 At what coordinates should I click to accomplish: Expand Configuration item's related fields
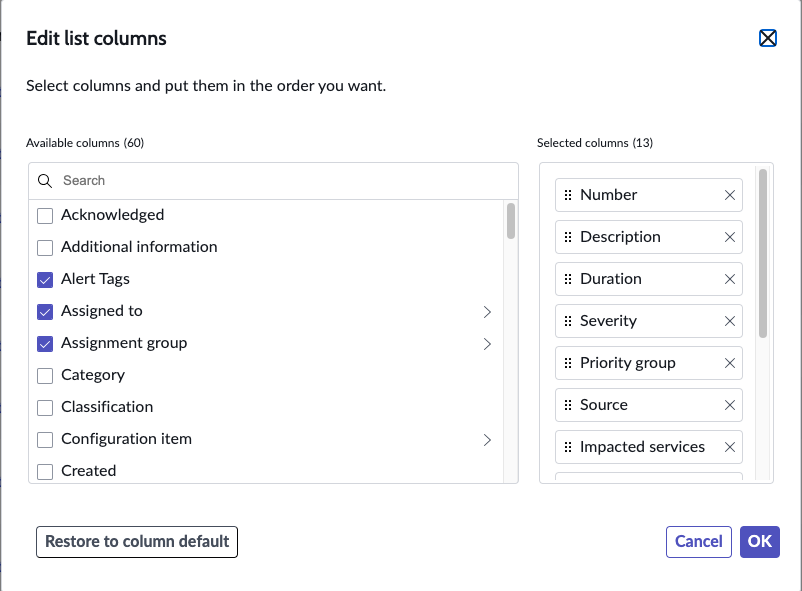[487, 440]
